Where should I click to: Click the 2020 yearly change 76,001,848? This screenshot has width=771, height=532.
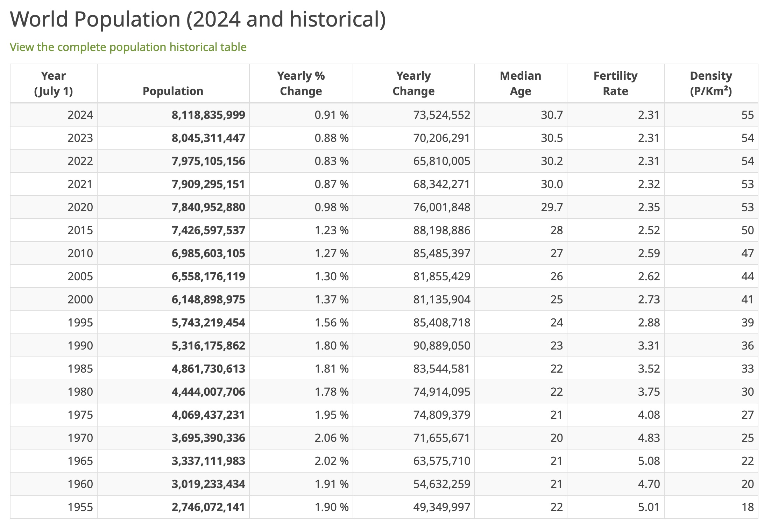tap(441, 207)
